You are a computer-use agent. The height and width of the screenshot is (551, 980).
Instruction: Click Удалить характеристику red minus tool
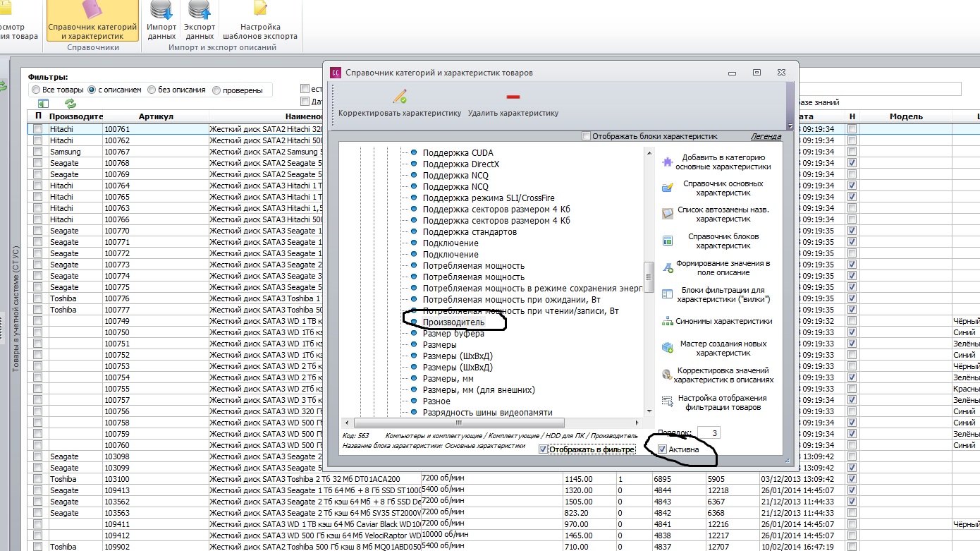pos(513,102)
